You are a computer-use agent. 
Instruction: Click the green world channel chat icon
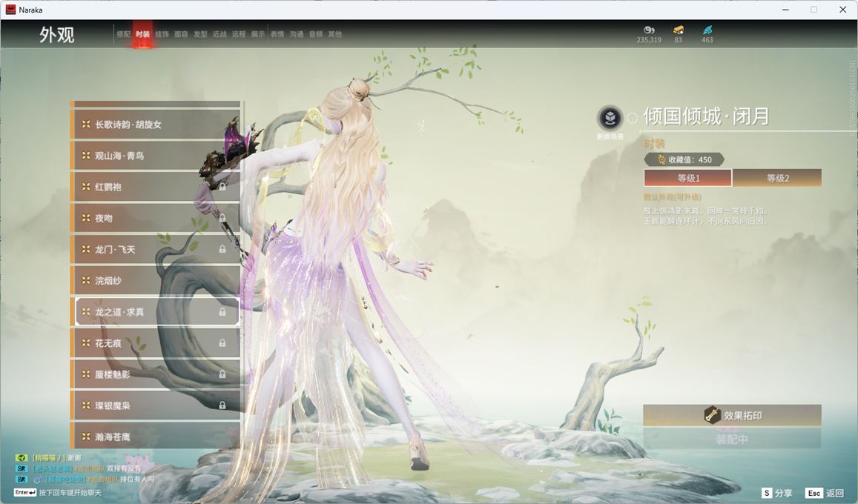point(22,457)
